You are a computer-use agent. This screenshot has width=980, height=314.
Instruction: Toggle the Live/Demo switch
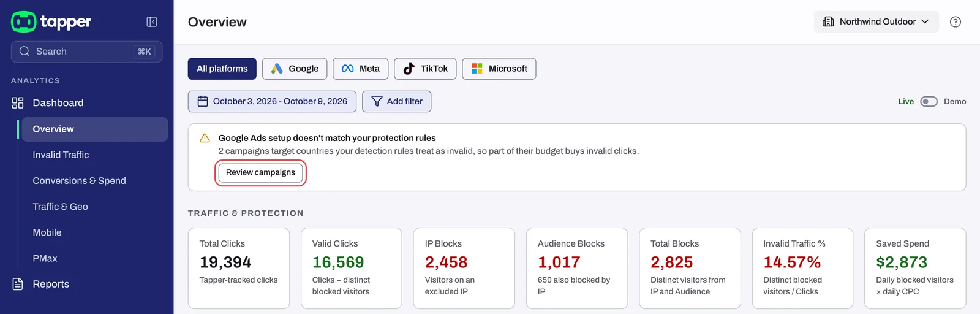click(x=929, y=102)
